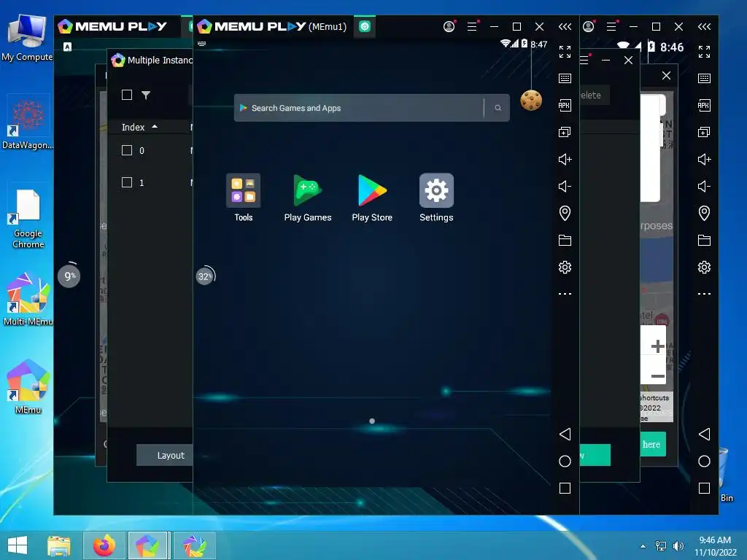Tap Recents square in right MEmu window sidebar

tap(704, 488)
